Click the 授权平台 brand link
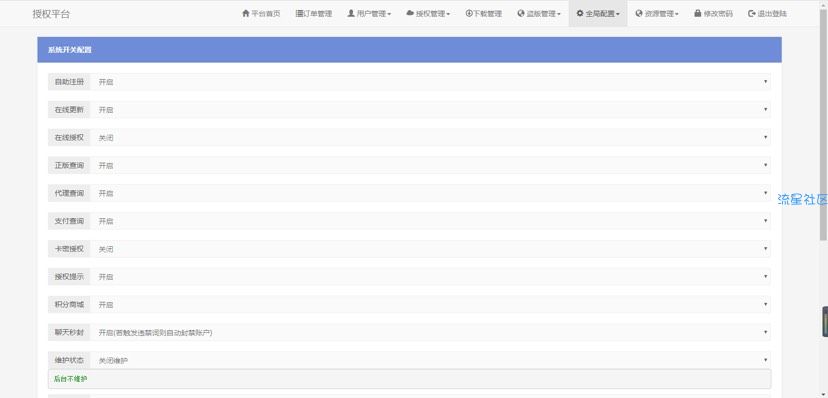Screen dimensions: 828x398 pyautogui.click(x=51, y=14)
